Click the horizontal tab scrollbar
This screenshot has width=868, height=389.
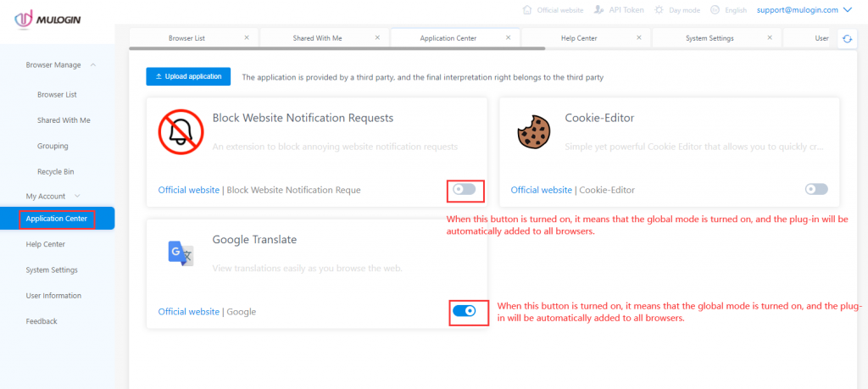[337, 48]
